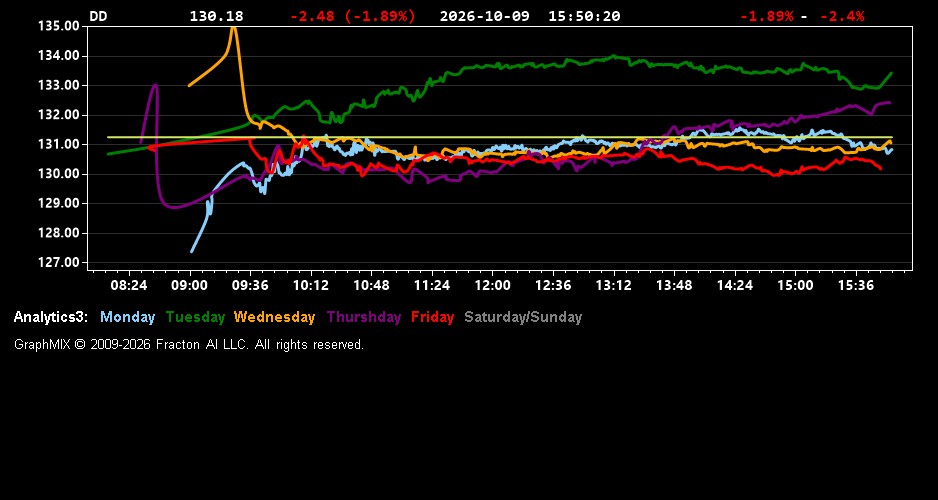Screen dimensions: 938x500
Task: Click the 11:24 time axis label
Action: point(432,285)
